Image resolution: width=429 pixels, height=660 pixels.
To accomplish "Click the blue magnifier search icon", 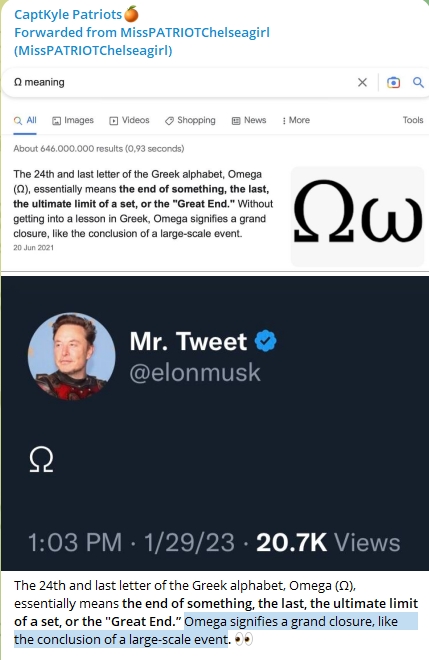I will 418,82.
